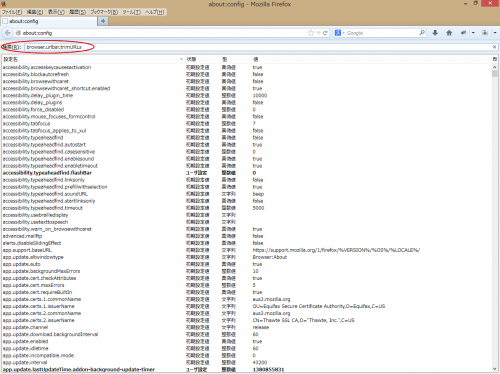Select the app.update.backgroundMaxErrors row

(x=247, y=271)
